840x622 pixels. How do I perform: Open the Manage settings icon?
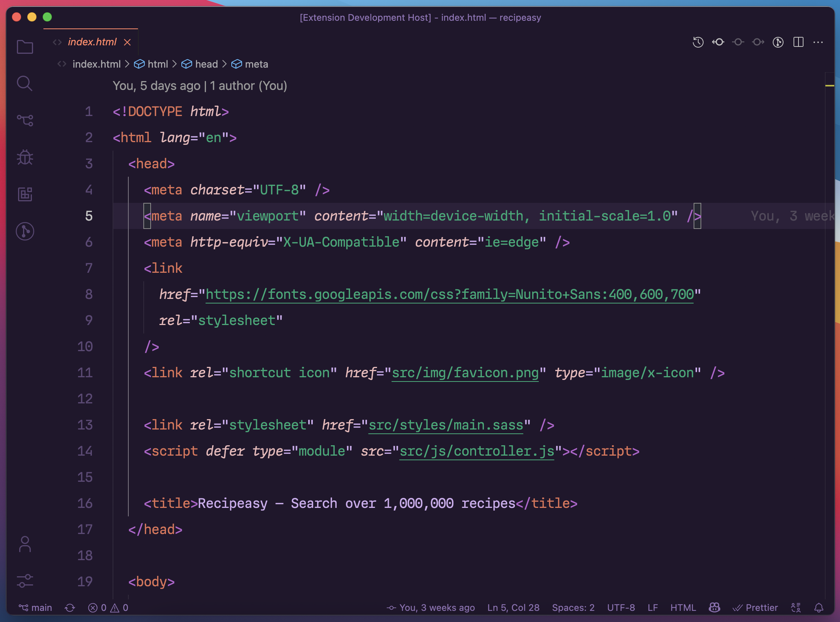[25, 581]
